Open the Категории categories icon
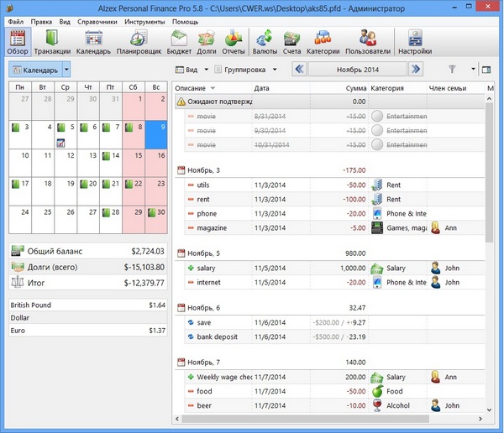 click(323, 41)
